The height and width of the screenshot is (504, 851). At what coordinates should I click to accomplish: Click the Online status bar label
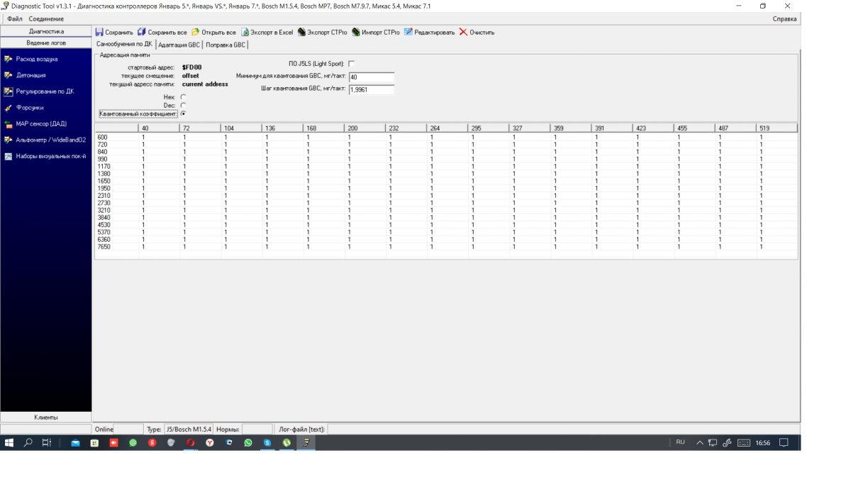104,429
